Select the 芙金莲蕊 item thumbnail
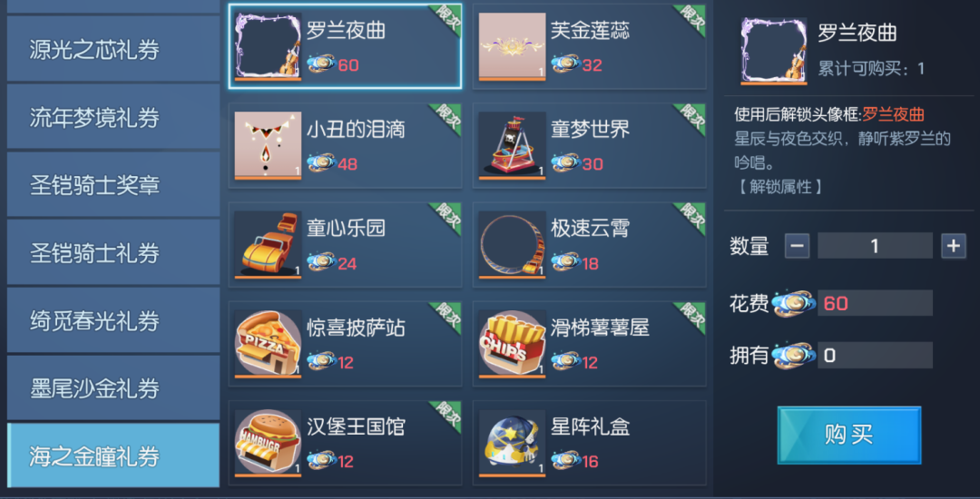The width and height of the screenshot is (980, 499). (512, 46)
